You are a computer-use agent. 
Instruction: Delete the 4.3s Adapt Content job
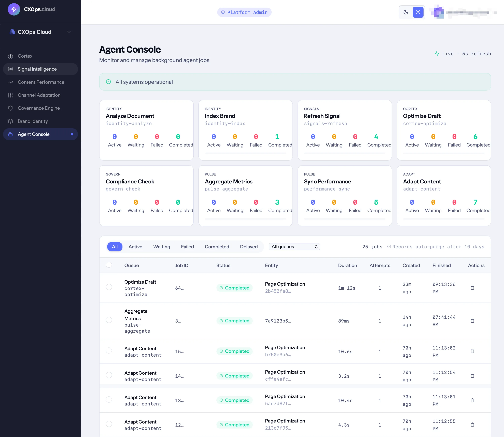[x=472, y=425]
